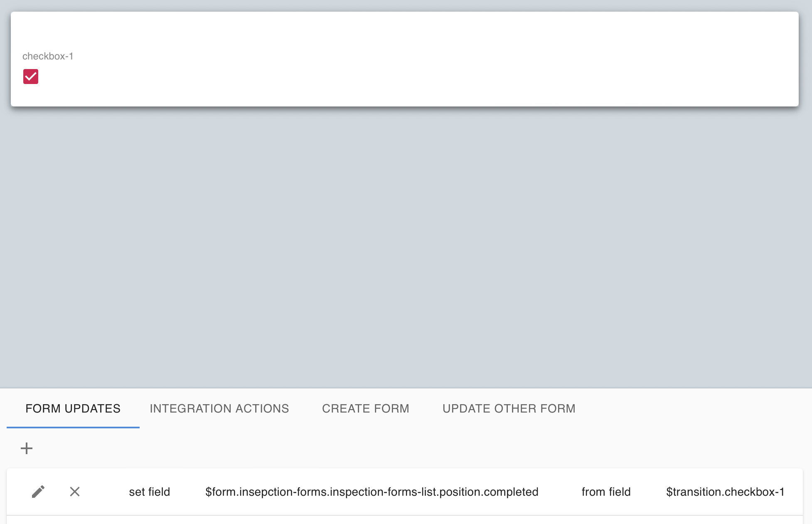Click the checkbox-1 field label

pos(48,56)
